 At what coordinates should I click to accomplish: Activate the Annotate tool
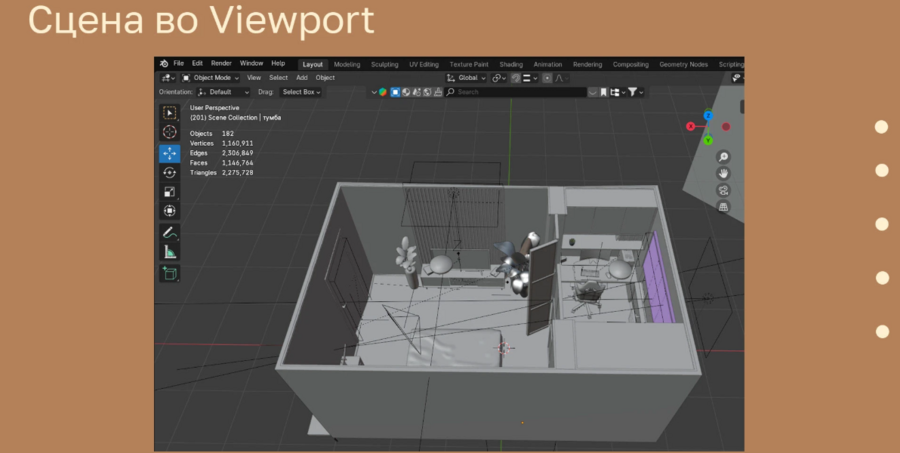[x=169, y=232]
